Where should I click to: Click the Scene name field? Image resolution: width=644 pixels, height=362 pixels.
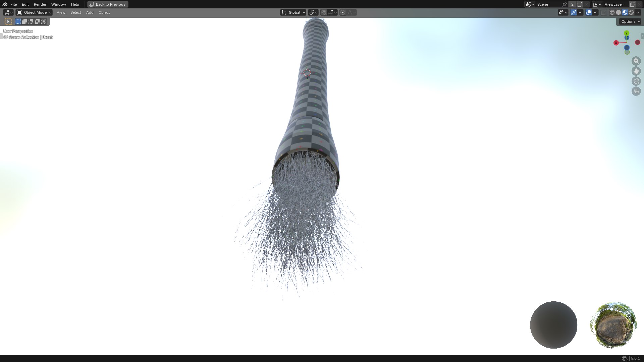pyautogui.click(x=548, y=4)
